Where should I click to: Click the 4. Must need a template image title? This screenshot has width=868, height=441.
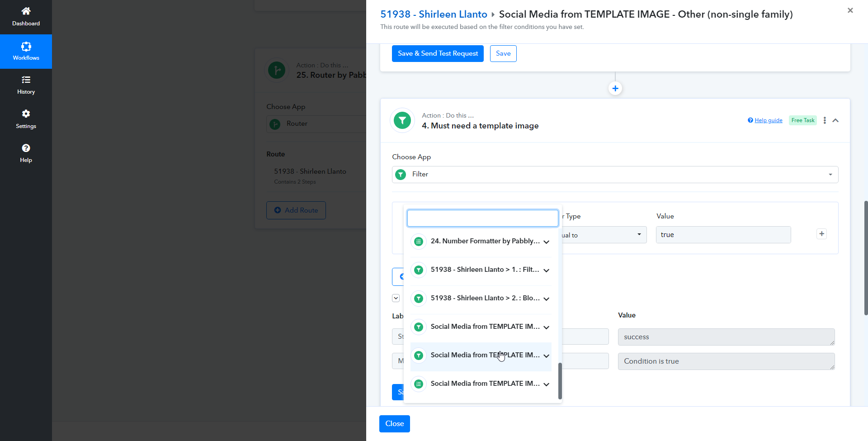click(480, 126)
